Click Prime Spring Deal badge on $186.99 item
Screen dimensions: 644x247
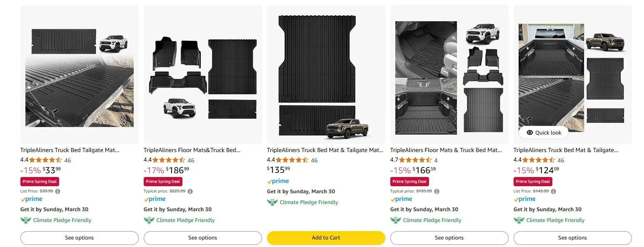coord(163,182)
